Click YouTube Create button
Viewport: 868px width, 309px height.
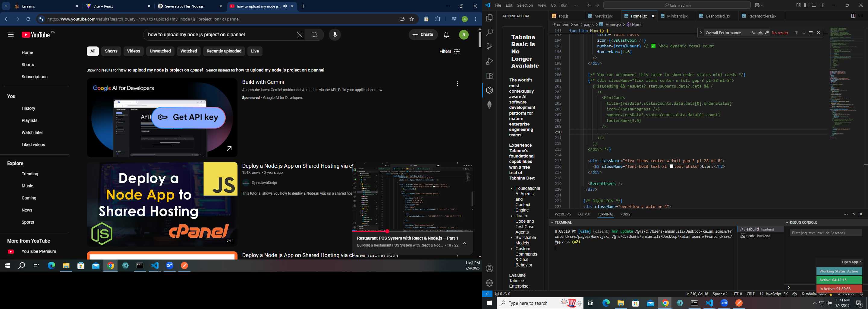423,35
